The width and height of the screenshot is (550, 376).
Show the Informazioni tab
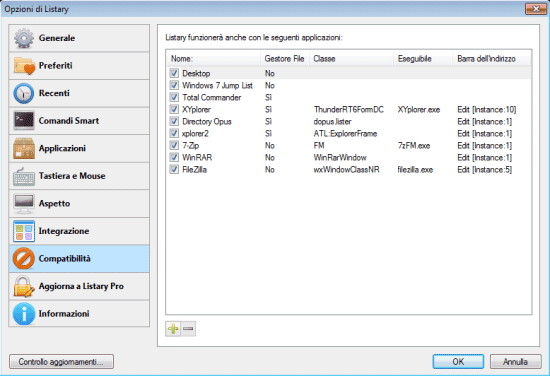pos(79,314)
